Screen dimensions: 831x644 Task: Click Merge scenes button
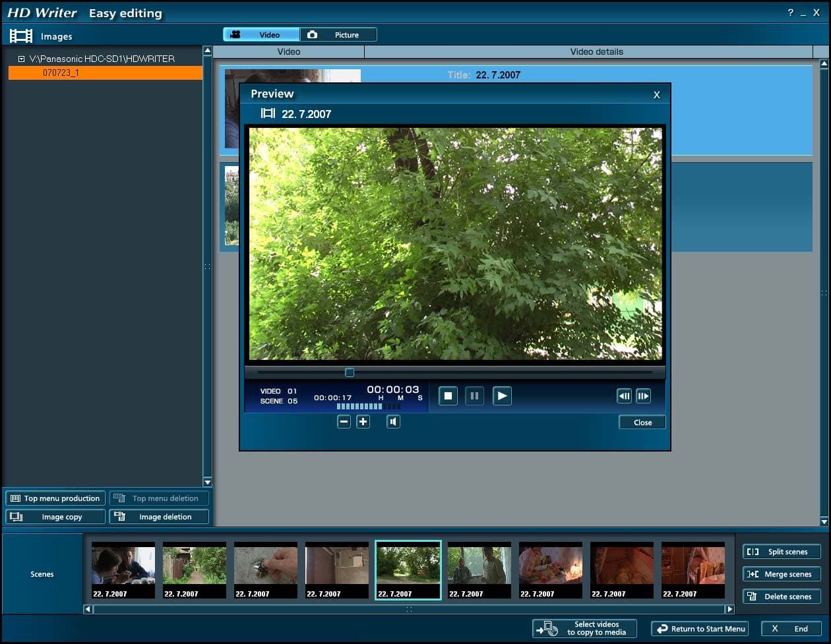[x=782, y=574]
